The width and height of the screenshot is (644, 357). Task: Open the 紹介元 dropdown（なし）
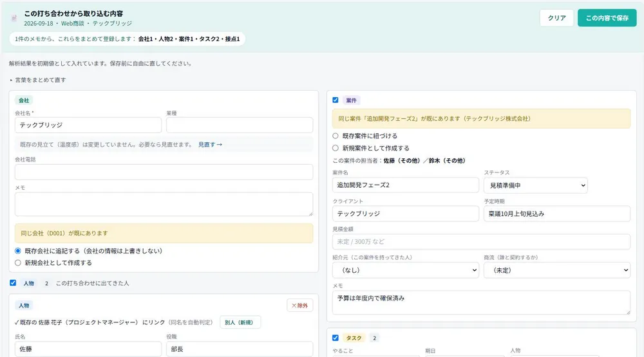(x=405, y=270)
